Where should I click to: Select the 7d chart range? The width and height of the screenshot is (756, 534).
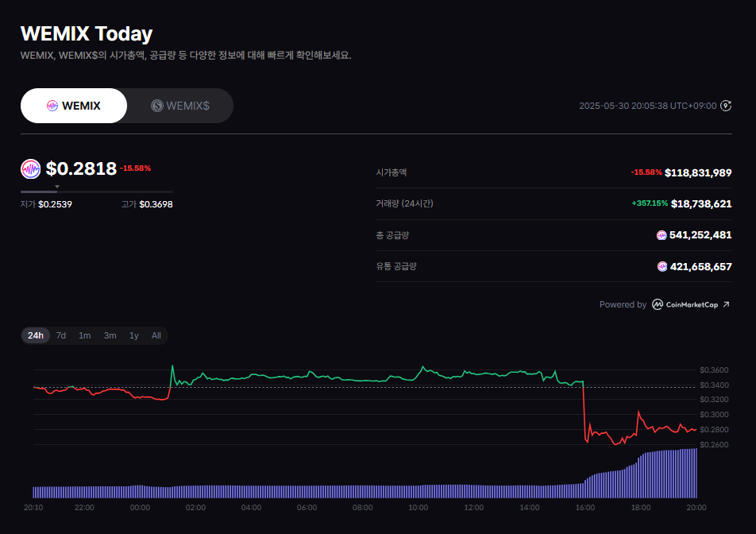click(x=60, y=335)
